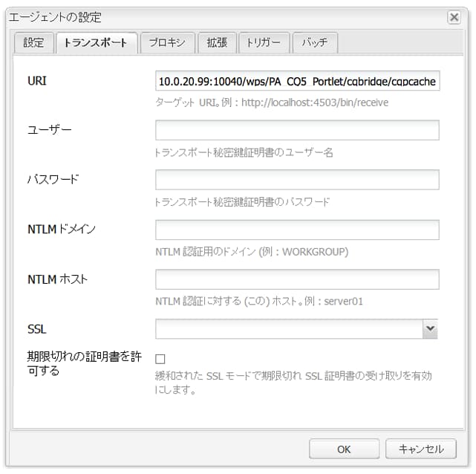Focus the ユーザー text field

(297, 130)
